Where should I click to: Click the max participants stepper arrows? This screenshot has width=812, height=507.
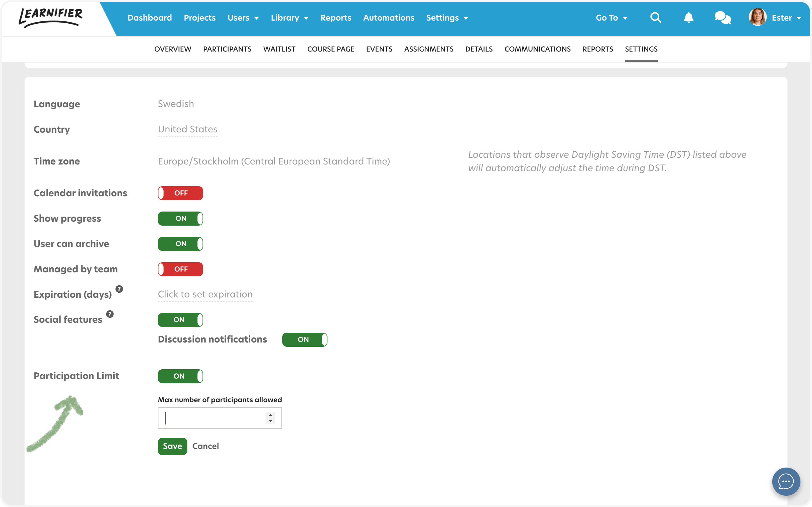pyautogui.click(x=270, y=418)
